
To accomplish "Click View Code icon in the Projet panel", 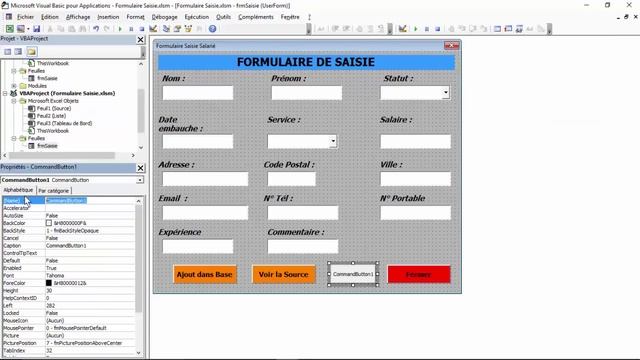I will click(x=7, y=51).
